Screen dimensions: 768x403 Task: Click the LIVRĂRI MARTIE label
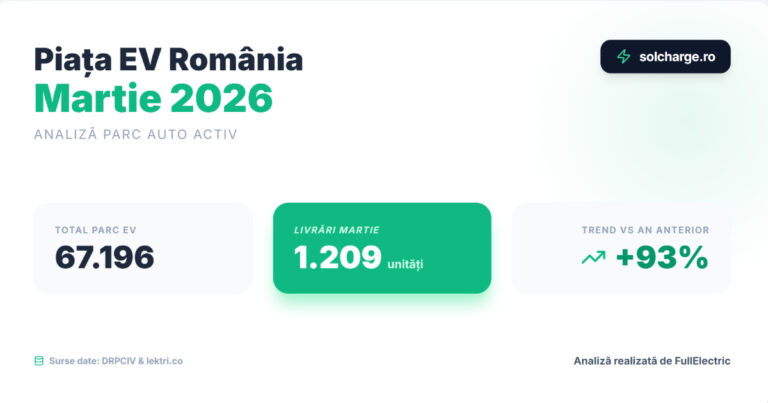336,230
